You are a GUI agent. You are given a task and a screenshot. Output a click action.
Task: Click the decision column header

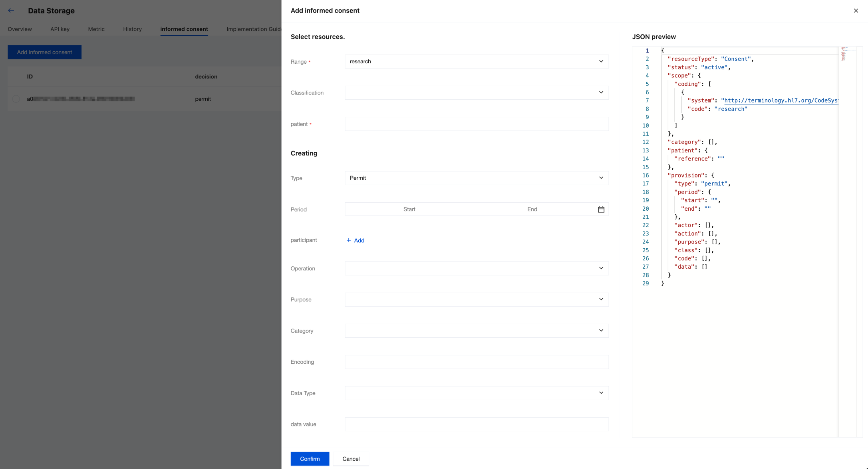(206, 76)
